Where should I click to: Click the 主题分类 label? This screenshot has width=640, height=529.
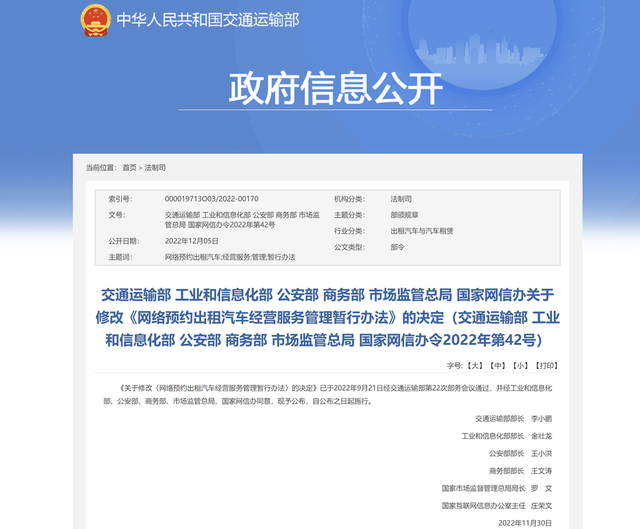pyautogui.click(x=349, y=215)
